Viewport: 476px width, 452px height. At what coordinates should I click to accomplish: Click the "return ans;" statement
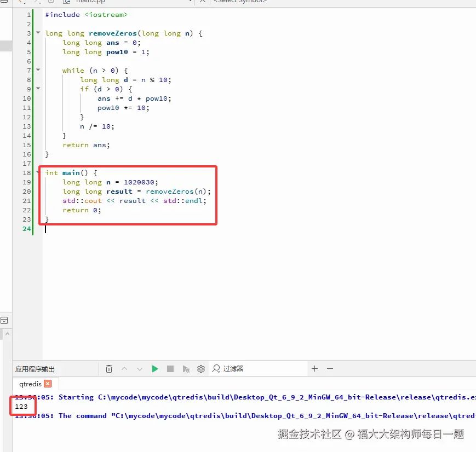coord(86,145)
